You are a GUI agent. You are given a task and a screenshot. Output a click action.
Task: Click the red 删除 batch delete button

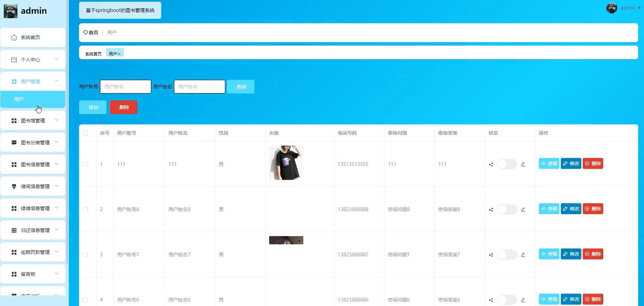pyautogui.click(x=123, y=107)
